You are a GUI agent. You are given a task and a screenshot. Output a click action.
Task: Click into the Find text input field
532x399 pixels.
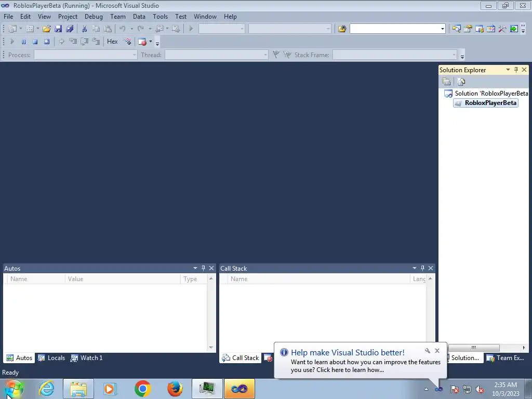tap(395, 29)
